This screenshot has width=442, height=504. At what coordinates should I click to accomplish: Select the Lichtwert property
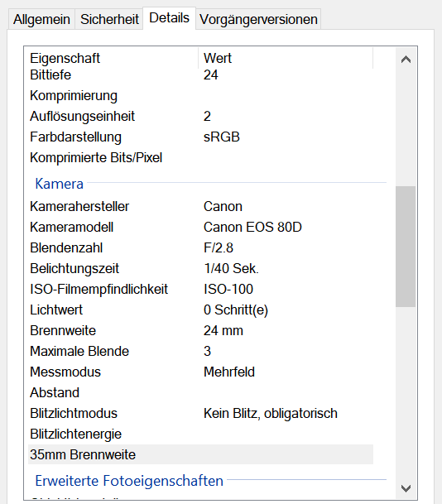200,310
